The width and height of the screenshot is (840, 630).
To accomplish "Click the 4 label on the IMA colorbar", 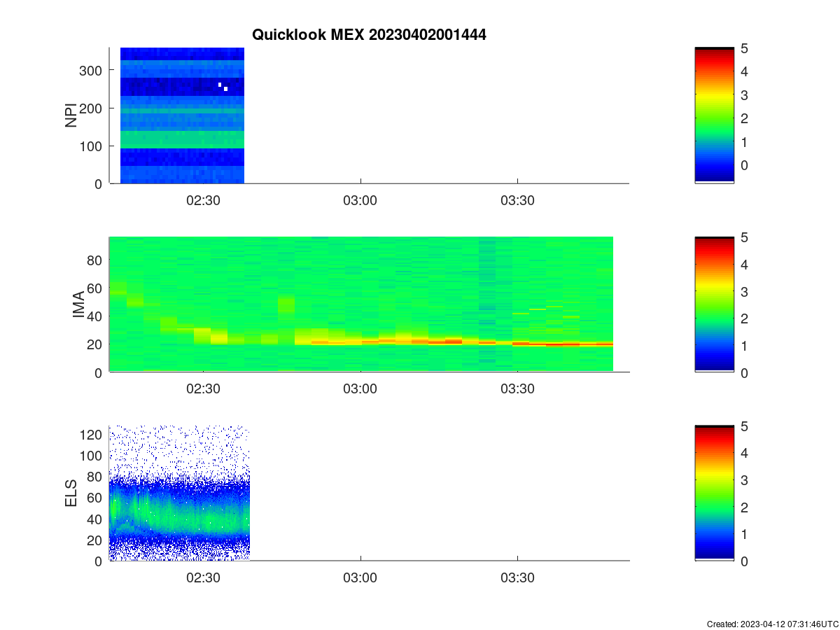I will (744, 265).
